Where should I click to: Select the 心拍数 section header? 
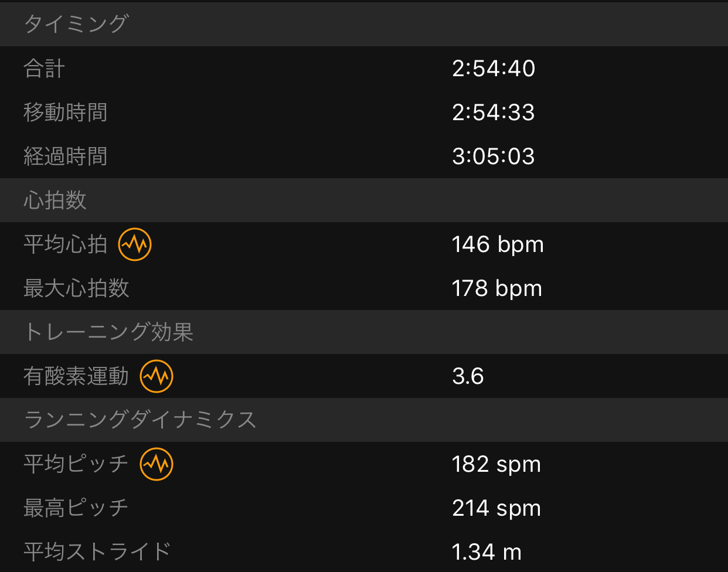pos(364,200)
